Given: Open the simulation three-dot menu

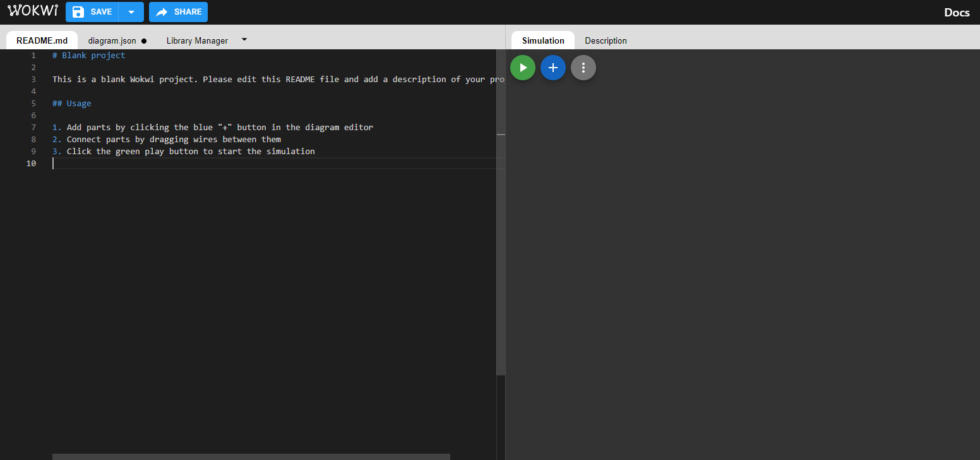Looking at the screenshot, I should (583, 68).
